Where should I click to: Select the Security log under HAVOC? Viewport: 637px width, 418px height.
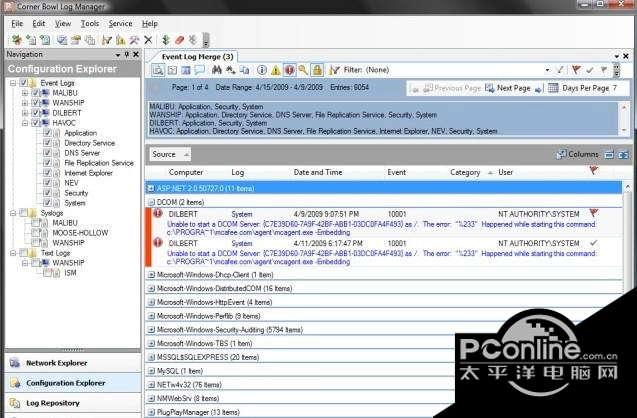pyautogui.click(x=76, y=193)
